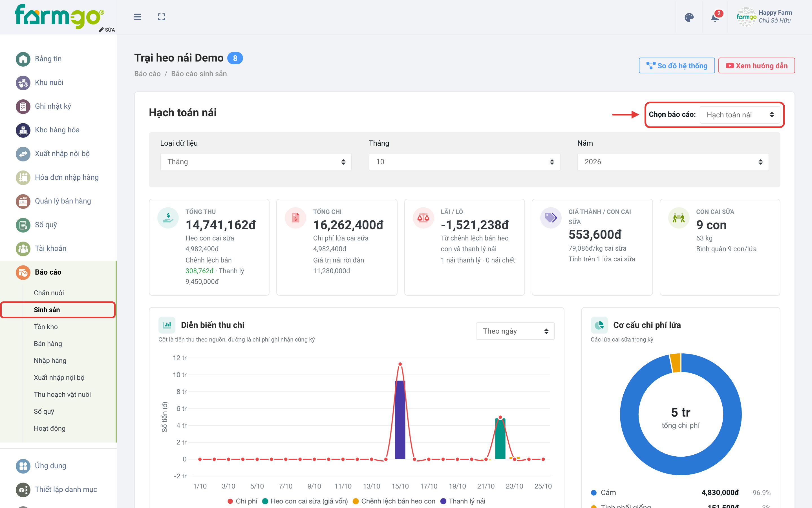Open the Nhập hàng report submenu
The width and height of the screenshot is (812, 508).
[50, 361]
